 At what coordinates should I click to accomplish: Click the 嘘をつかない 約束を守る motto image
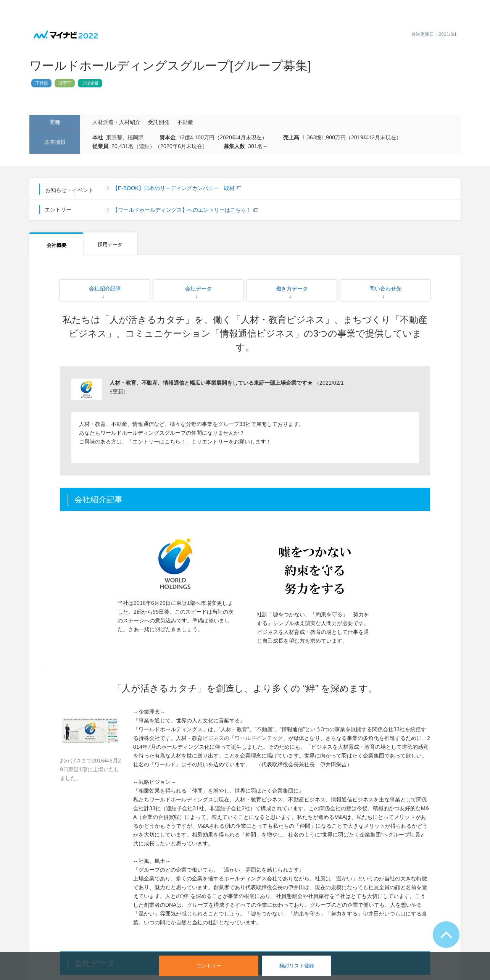314,570
